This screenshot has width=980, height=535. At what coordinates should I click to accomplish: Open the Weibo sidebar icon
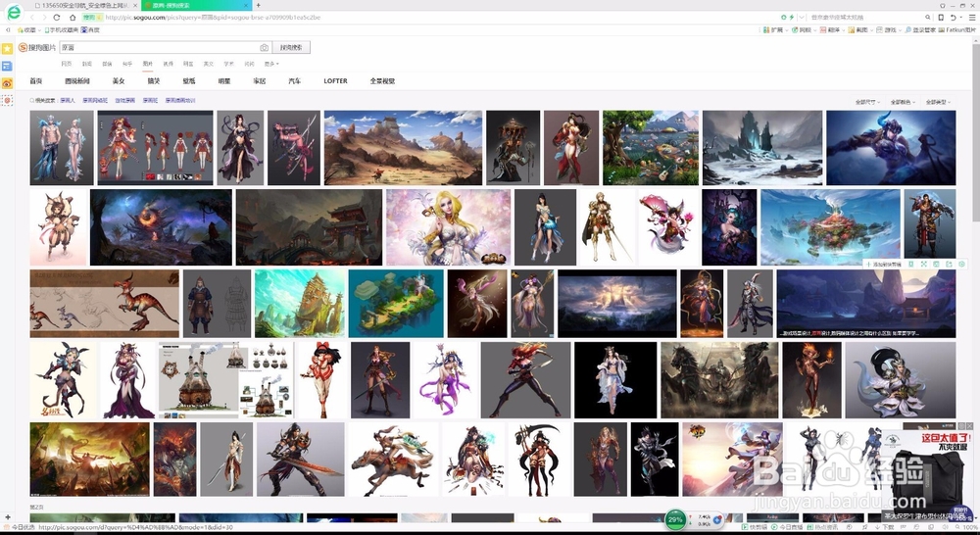click(x=7, y=83)
